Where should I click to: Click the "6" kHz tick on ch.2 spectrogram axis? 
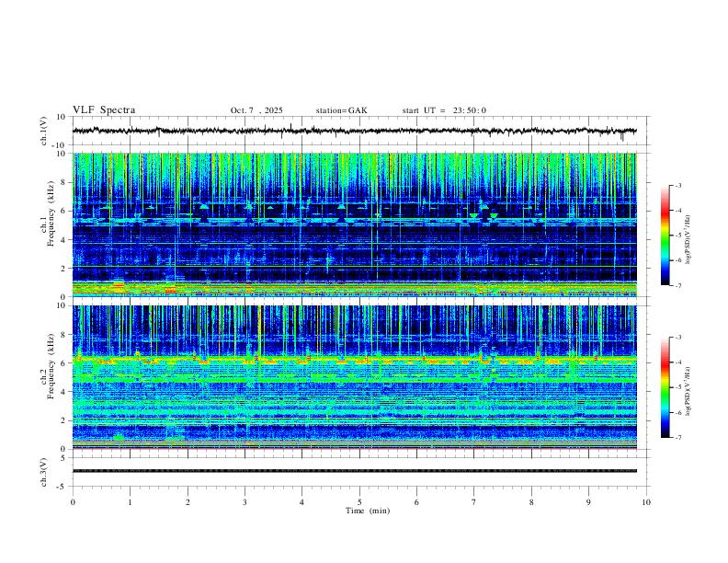coord(64,363)
